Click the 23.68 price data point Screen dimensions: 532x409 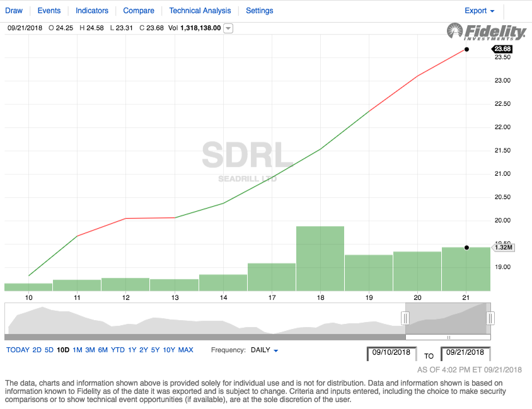tap(466, 50)
